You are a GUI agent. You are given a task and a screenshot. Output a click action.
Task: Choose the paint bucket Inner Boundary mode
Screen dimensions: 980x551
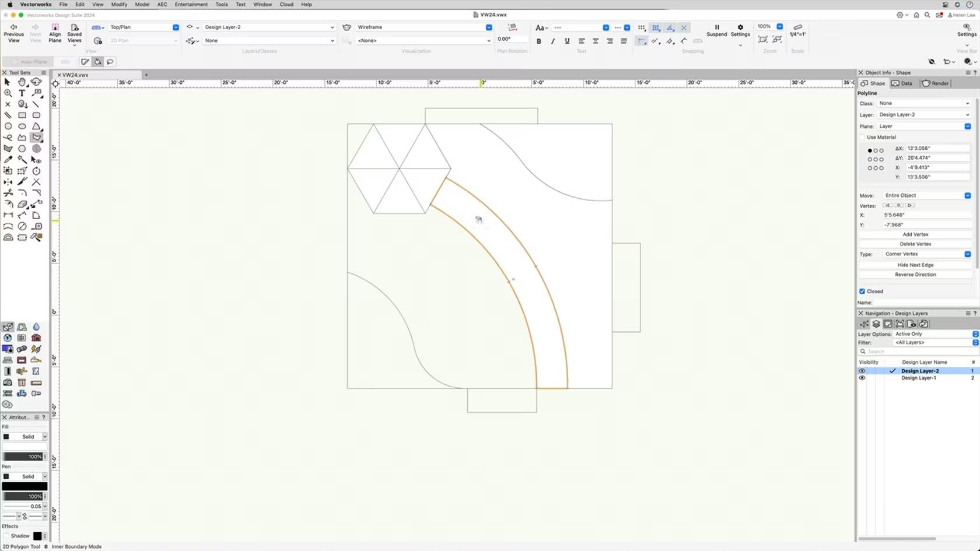97,62
